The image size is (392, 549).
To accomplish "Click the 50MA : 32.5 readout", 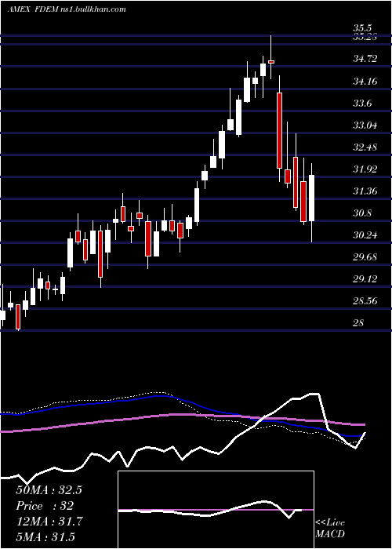I will point(49,490).
